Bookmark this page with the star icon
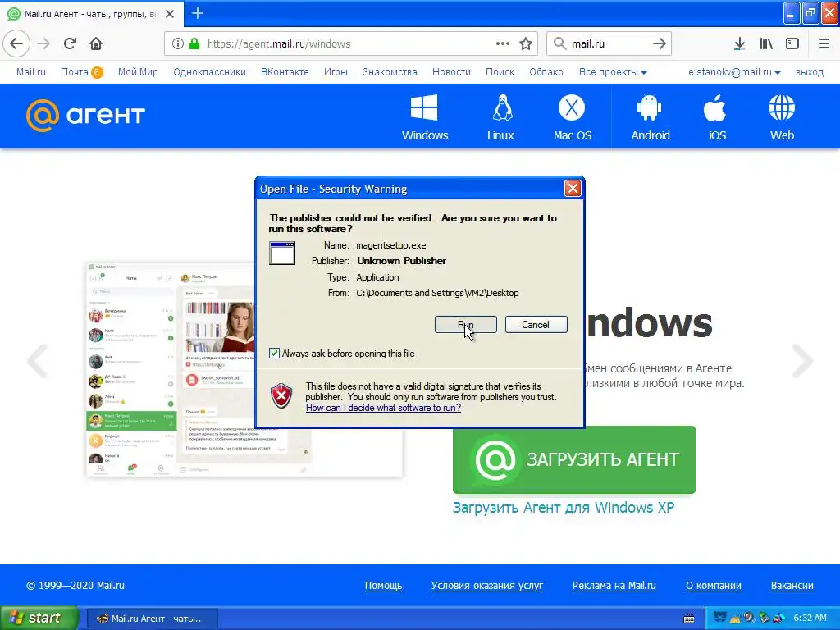Image resolution: width=840 pixels, height=630 pixels. 526,43
